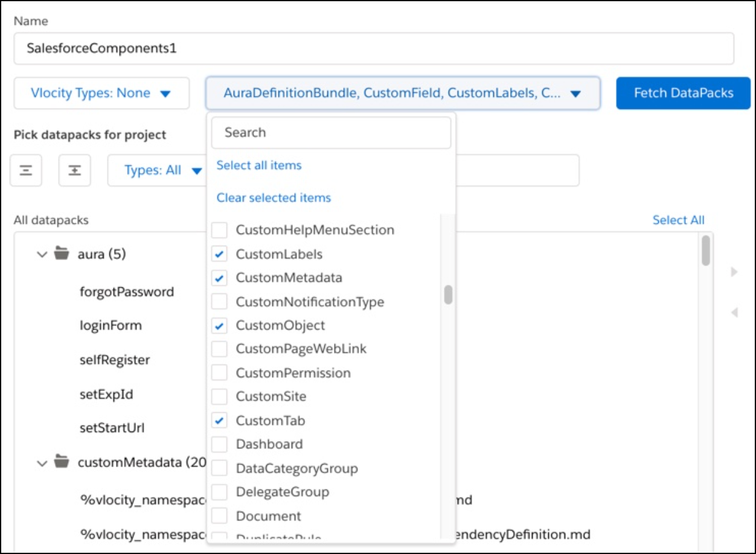The width and height of the screenshot is (756, 554).
Task: Collapse the customMetadata folder chevron
Action: (42, 463)
